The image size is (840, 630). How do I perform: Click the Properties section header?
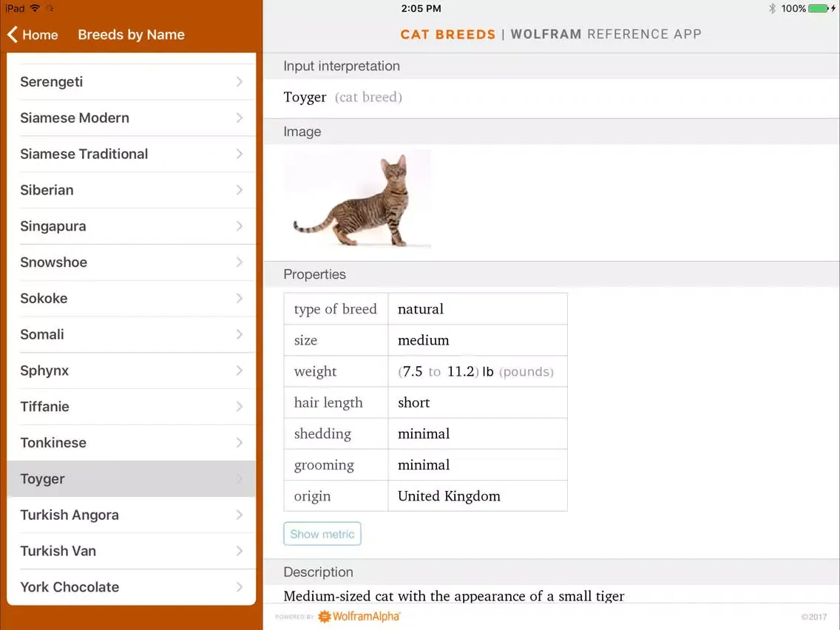pyautogui.click(x=314, y=274)
